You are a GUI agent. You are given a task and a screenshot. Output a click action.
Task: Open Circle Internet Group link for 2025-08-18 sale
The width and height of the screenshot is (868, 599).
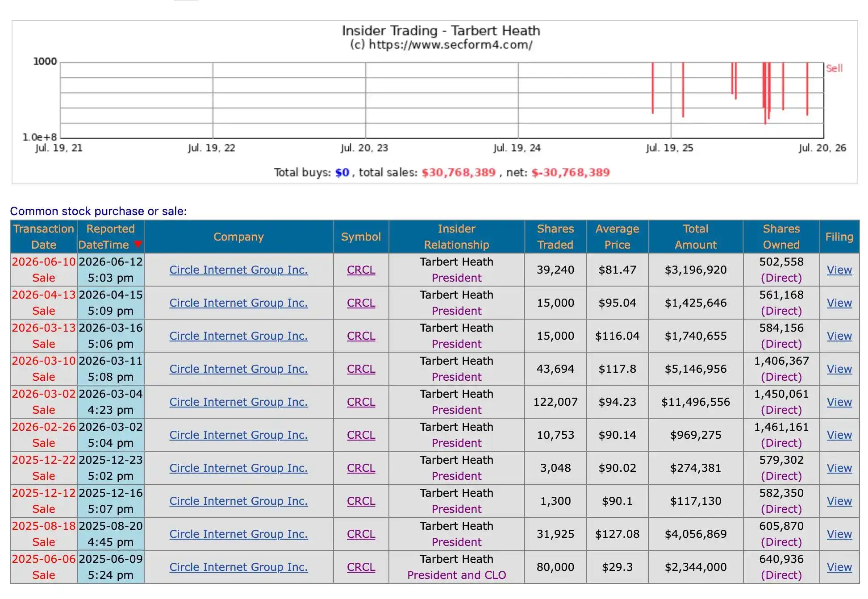coord(238,534)
